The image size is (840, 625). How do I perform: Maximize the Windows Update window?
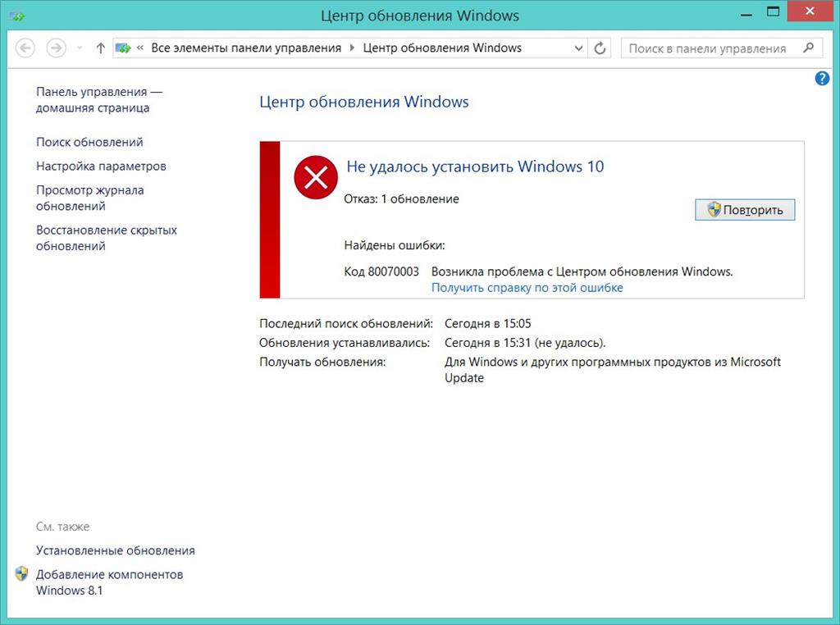pyautogui.click(x=773, y=13)
